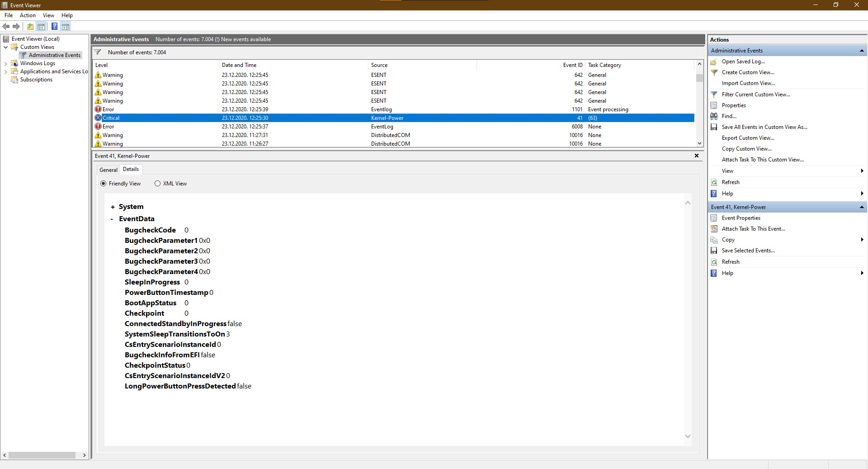Click Import Custom View... action
This screenshot has width=868, height=469.
(x=748, y=83)
